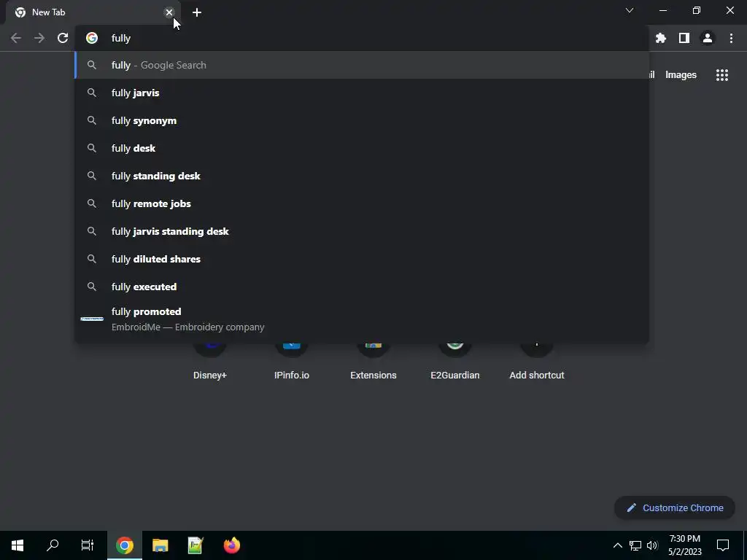Viewport: 747px width, 560px height.
Task: Open the network status tray icon
Action: [x=635, y=545]
